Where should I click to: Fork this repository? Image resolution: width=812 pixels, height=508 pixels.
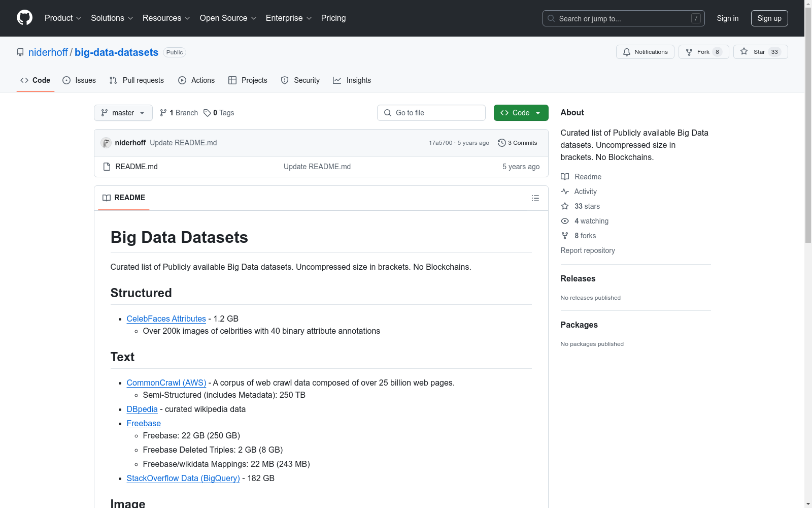pyautogui.click(x=703, y=52)
